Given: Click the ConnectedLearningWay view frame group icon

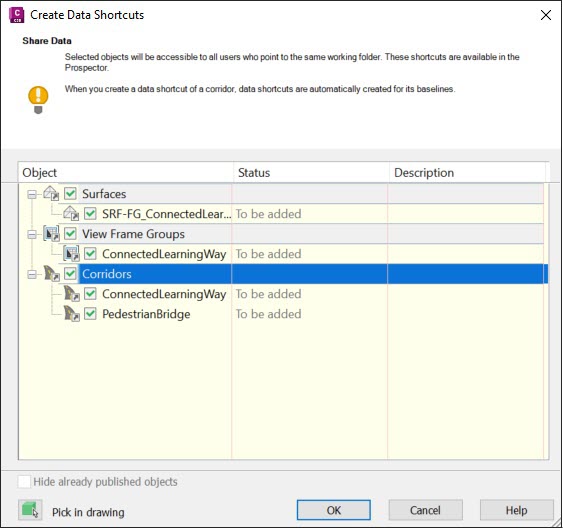Looking at the screenshot, I should coord(71,254).
